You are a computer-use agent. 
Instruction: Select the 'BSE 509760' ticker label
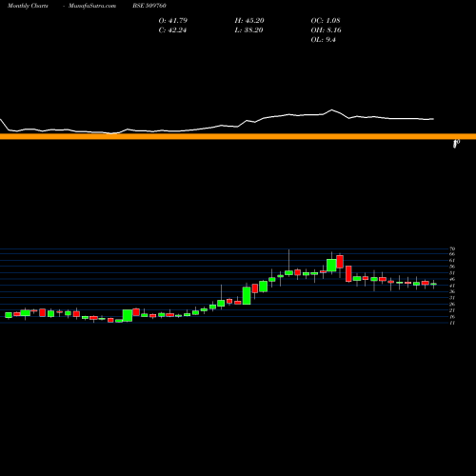(149, 6)
